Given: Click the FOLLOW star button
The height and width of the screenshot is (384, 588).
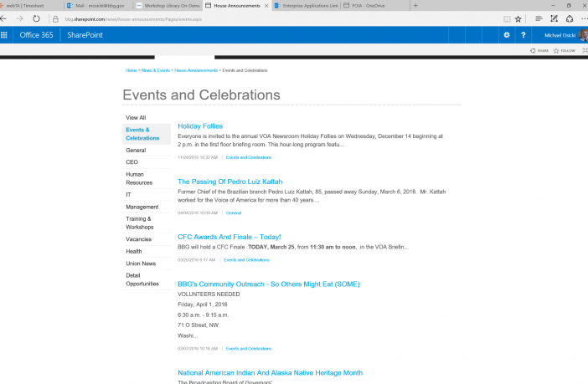Looking at the screenshot, I should 565,50.
